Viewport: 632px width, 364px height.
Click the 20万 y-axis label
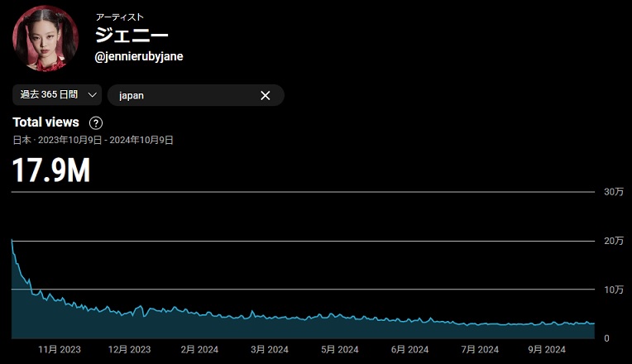pos(613,241)
